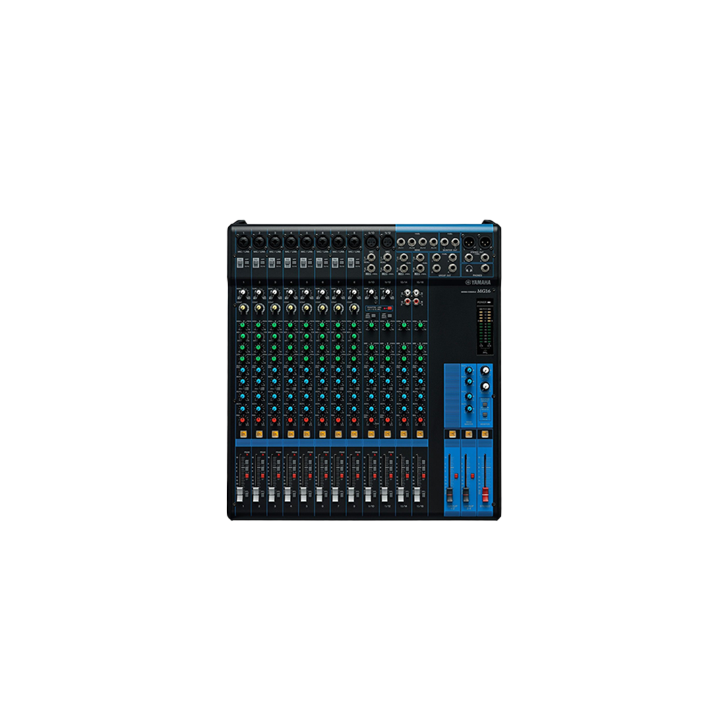Click the upper monitor button in the Monitor section
728x728 pixels.
click(x=485, y=404)
